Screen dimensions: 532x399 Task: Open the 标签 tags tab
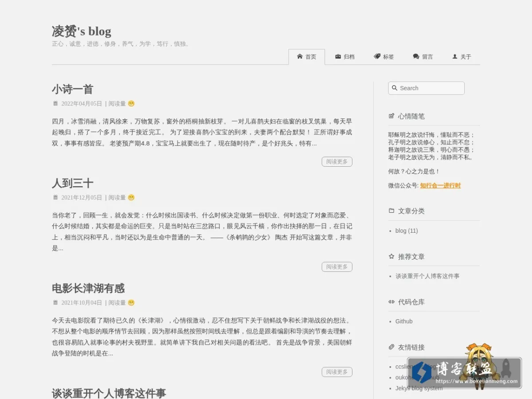coord(383,57)
